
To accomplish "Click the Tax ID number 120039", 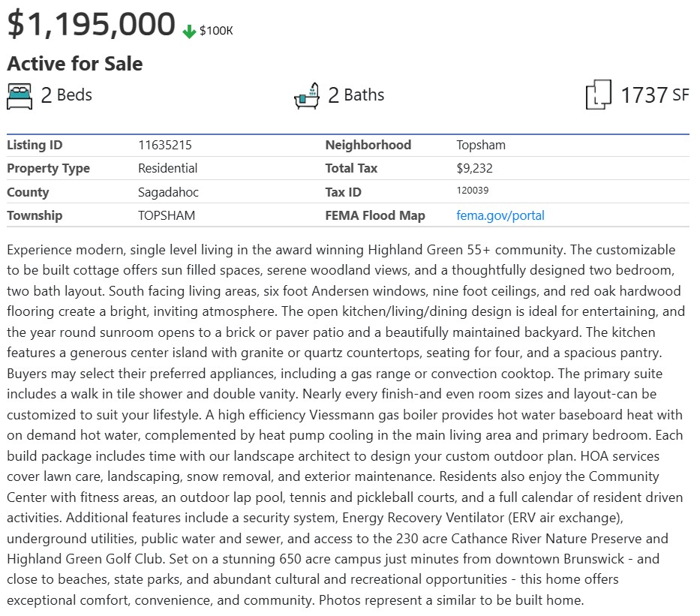I will [472, 191].
